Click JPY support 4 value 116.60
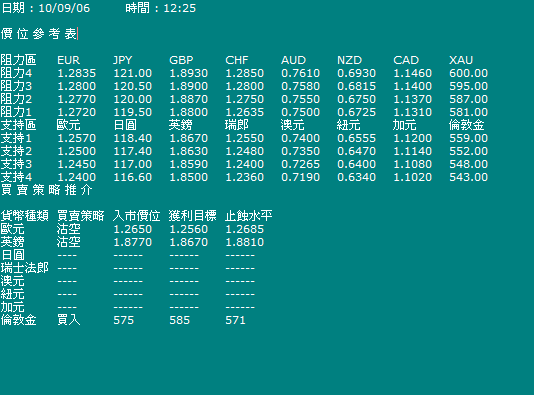The width and height of the screenshot is (534, 395). click(132, 177)
